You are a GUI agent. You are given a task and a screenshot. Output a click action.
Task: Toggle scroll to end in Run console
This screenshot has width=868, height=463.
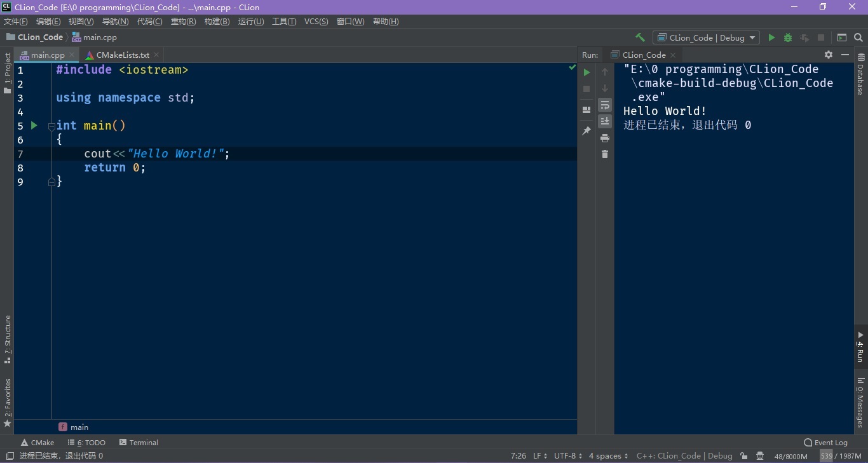(605, 121)
